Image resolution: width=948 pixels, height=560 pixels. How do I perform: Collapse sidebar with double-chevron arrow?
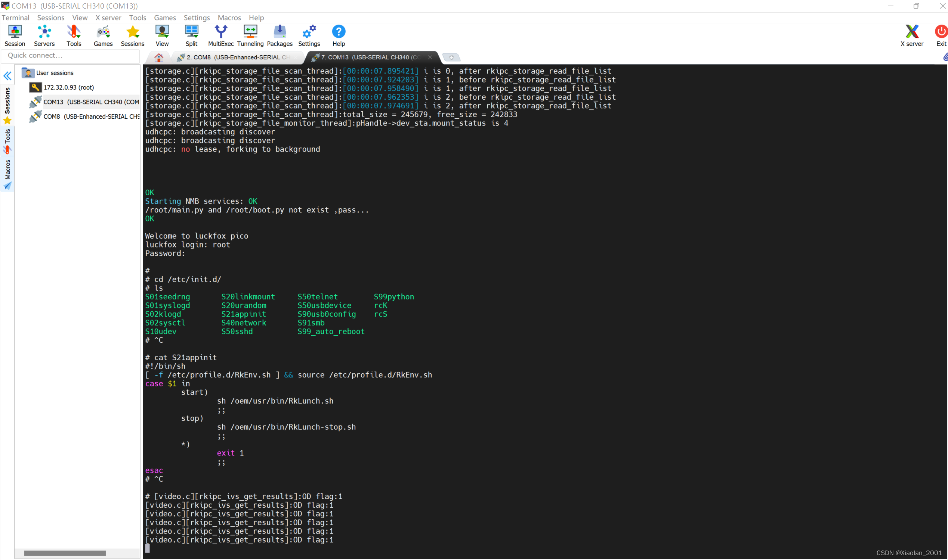pyautogui.click(x=7, y=76)
